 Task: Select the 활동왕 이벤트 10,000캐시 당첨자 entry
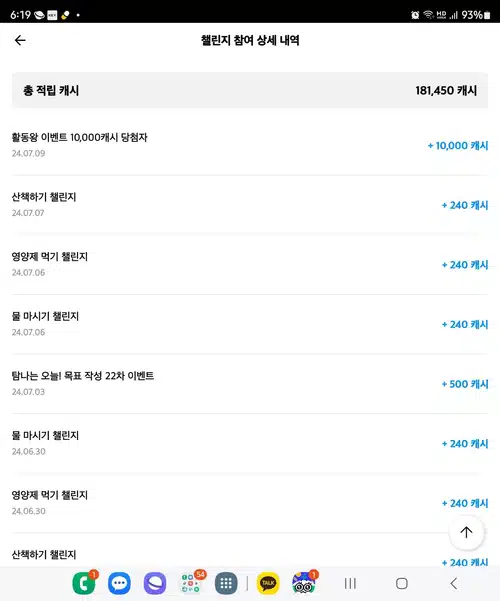(x=250, y=145)
